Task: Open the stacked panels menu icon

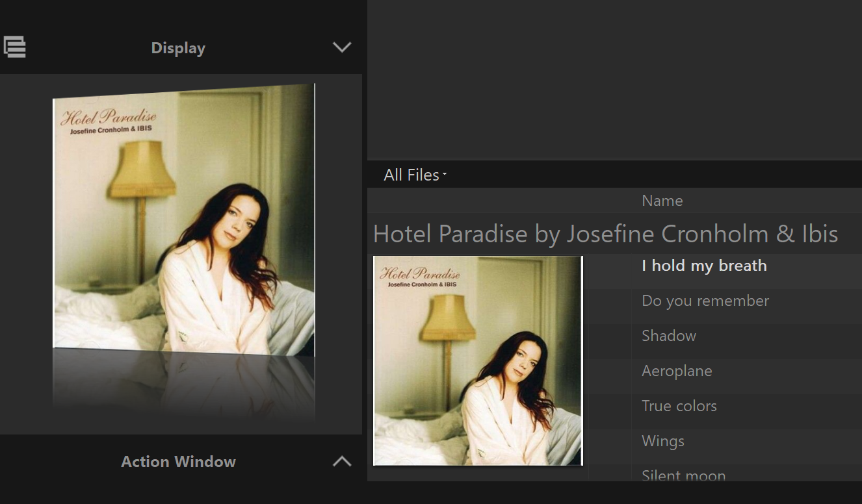Action: [x=14, y=47]
